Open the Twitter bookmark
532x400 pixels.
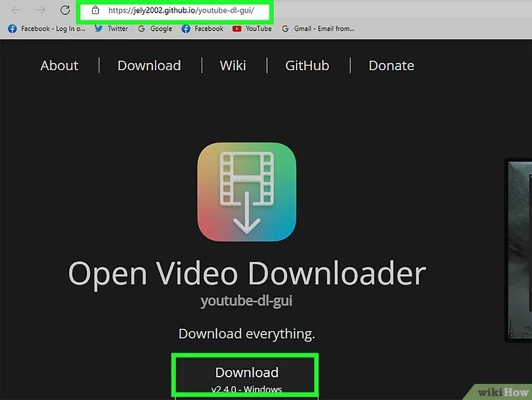click(111, 29)
